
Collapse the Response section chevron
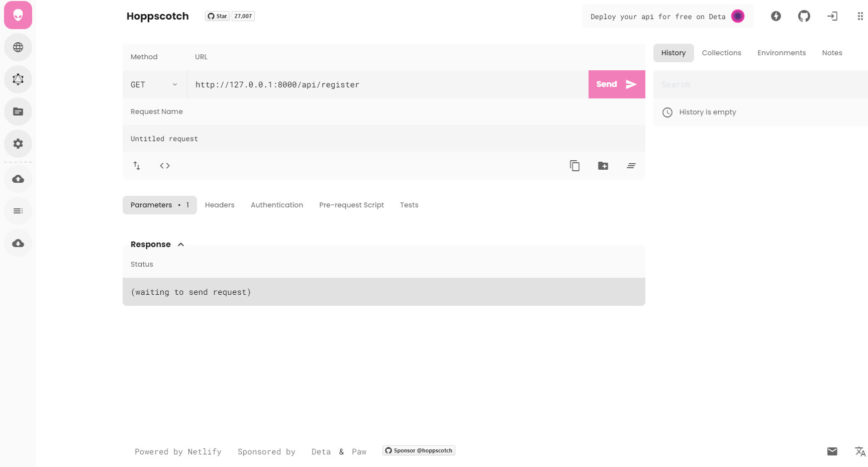coord(181,245)
